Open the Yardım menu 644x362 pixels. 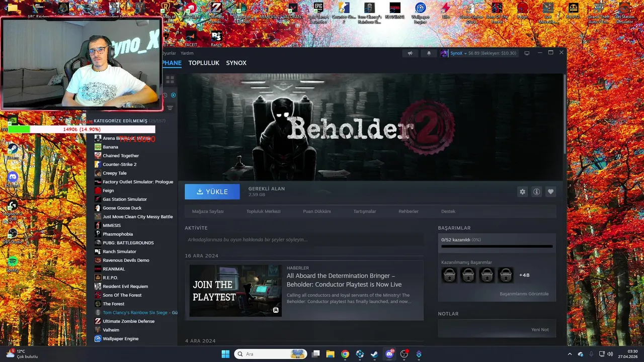click(x=187, y=53)
